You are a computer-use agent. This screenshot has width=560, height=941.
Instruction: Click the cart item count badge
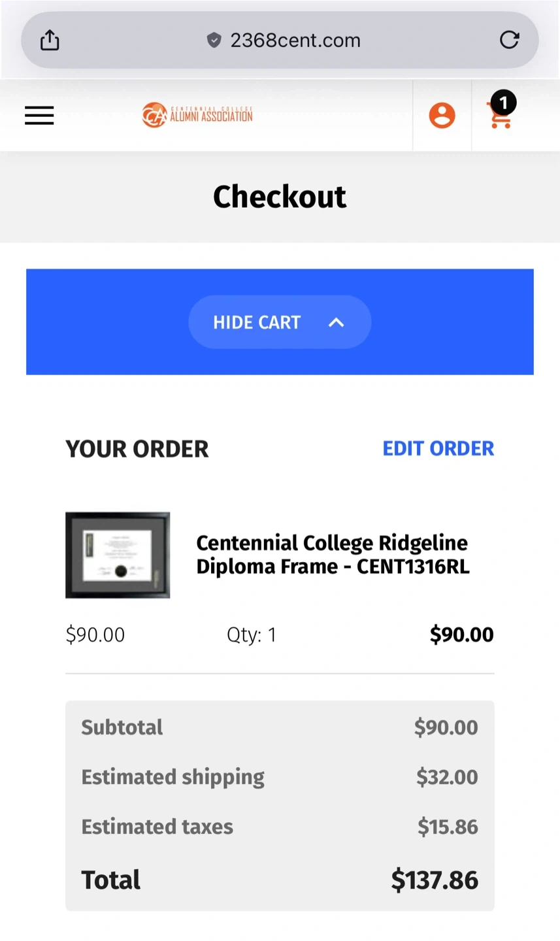[504, 103]
